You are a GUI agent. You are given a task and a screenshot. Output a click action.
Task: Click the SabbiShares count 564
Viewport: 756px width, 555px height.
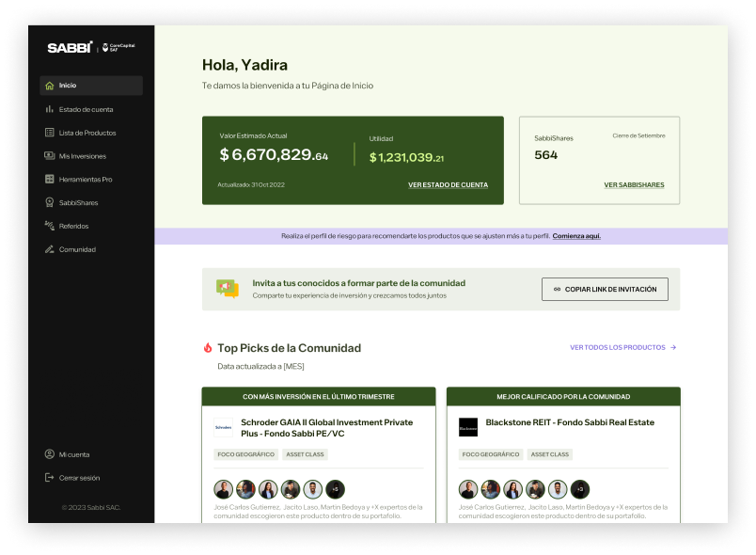click(x=545, y=155)
